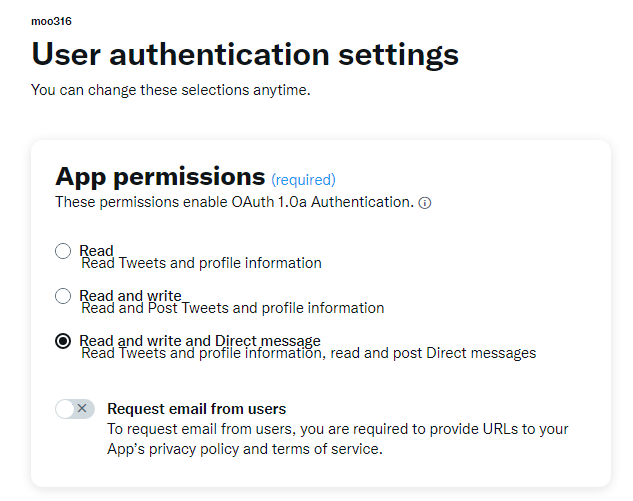Click the blue (required) text
The height and width of the screenshot is (501, 633).
303,180
